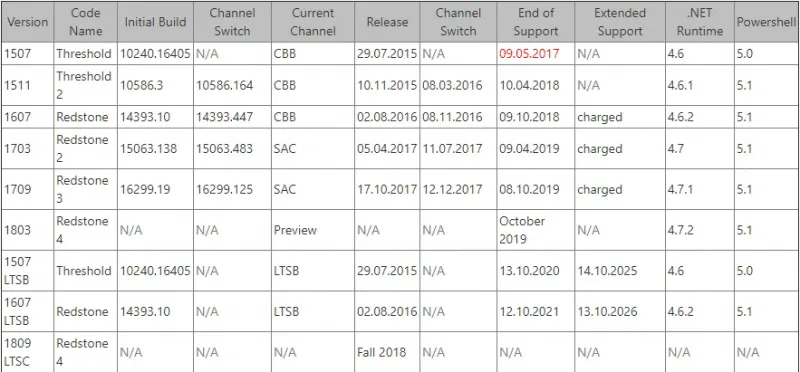
Task: Select the version 1511 cell
Action: [x=28, y=85]
